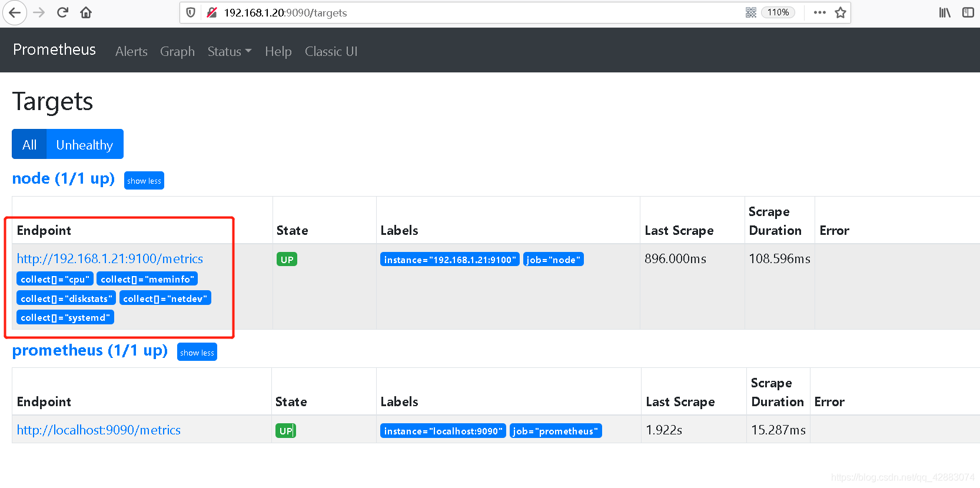Expand the Status dropdown menu
980x488 pixels.
[x=230, y=51]
